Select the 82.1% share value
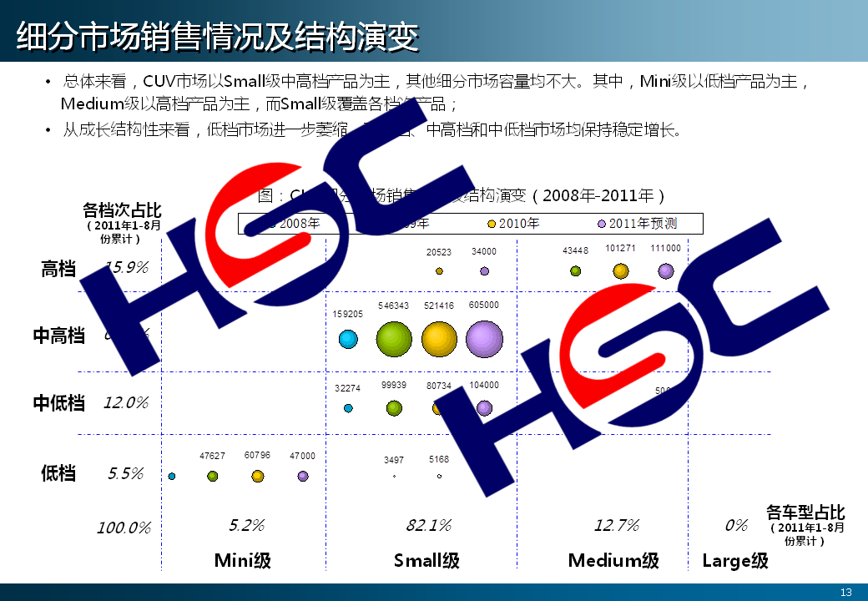The image size is (868, 601). 428,525
